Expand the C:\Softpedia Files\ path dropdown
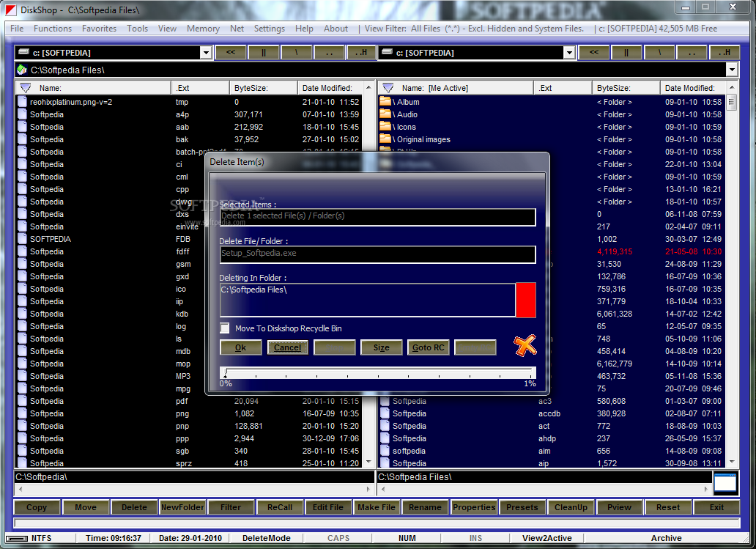Screen dimensions: 756x549 coord(732,70)
